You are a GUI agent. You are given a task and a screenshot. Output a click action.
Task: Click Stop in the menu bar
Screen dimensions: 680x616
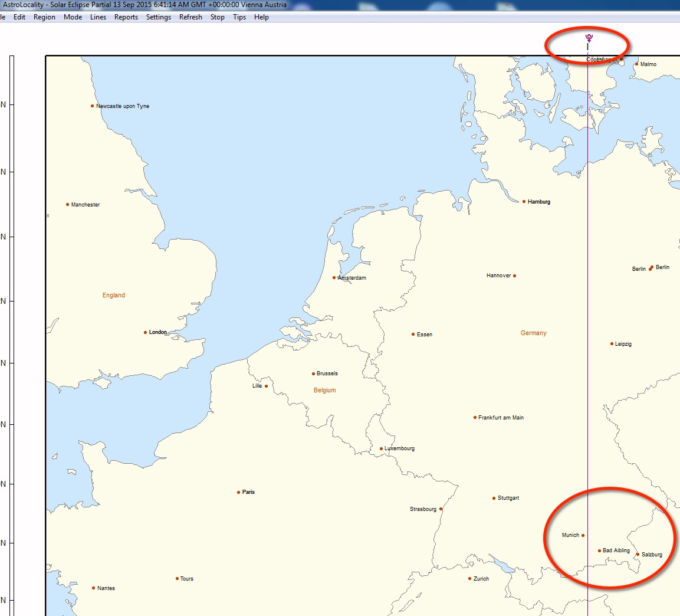tap(218, 17)
